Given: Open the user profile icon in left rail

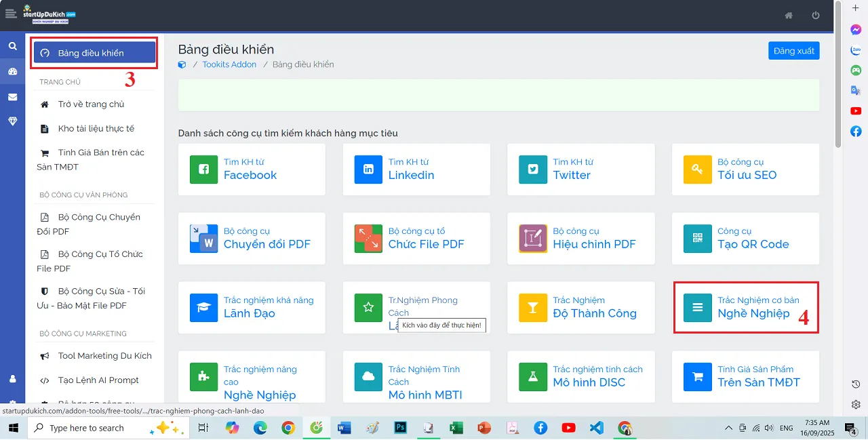Looking at the screenshot, I should tap(12, 378).
